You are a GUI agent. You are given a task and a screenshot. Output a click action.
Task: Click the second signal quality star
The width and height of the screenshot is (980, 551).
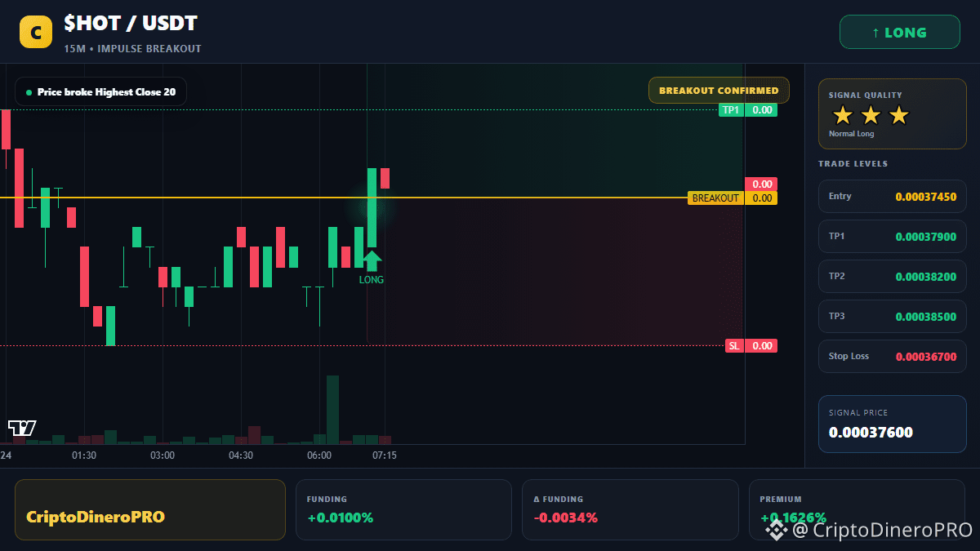coord(871,115)
